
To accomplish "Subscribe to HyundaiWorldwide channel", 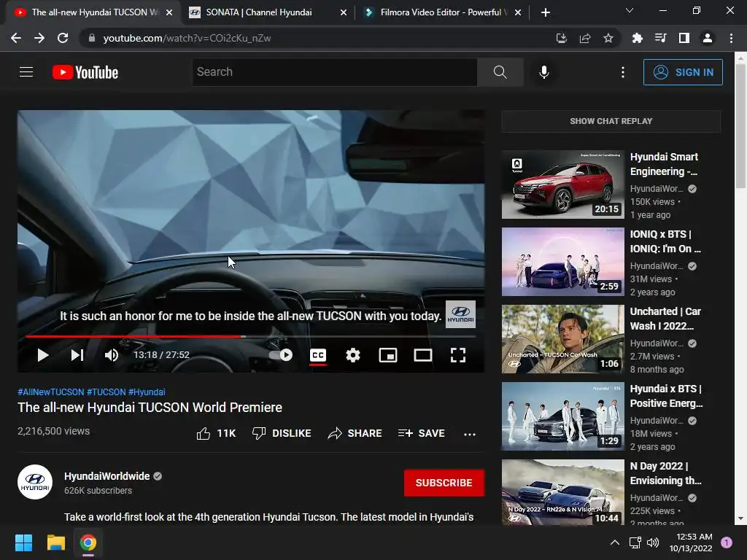I will [444, 483].
